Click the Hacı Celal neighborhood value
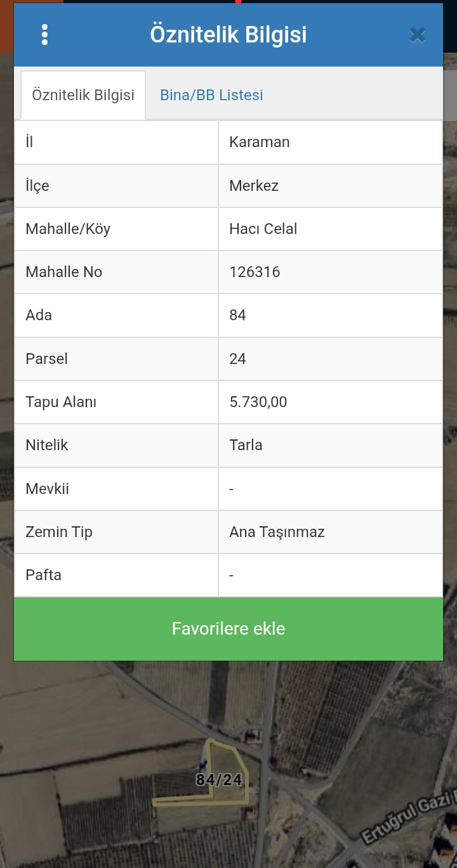The height and width of the screenshot is (868, 457). (x=263, y=229)
